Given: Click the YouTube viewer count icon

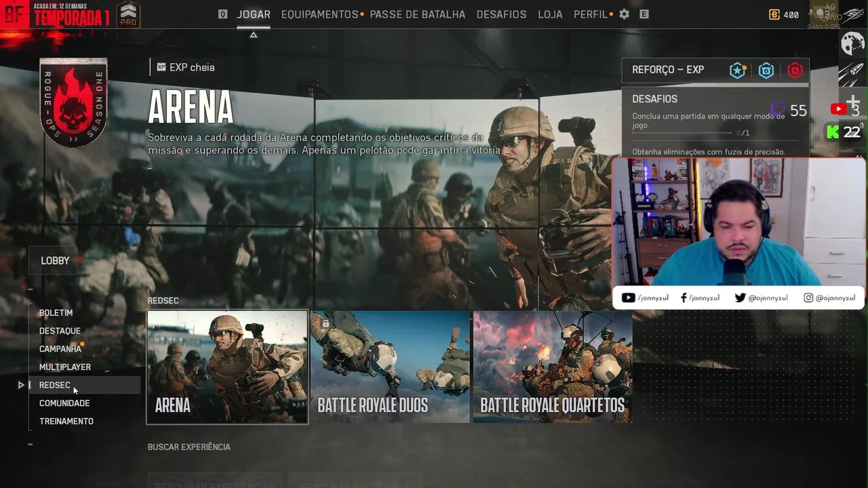Looking at the screenshot, I should pyautogui.click(x=838, y=110).
